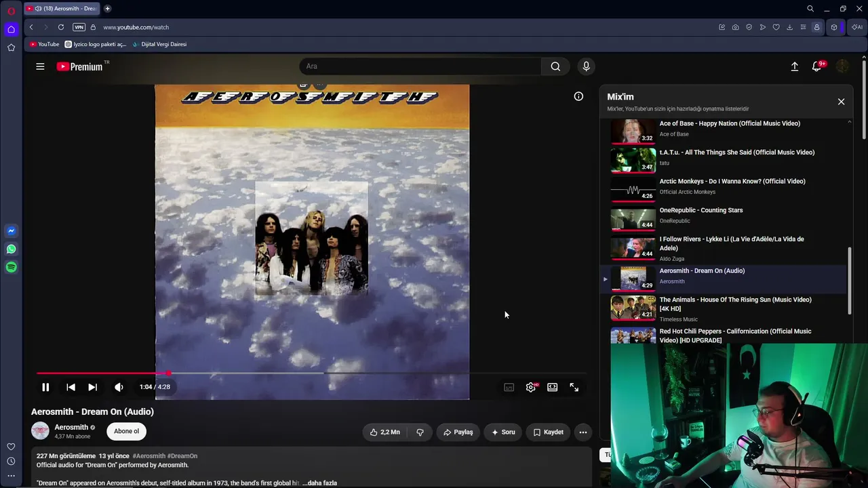Screen dimensions: 868x488
Task: Start voice search with the microphone
Action: coord(587,66)
